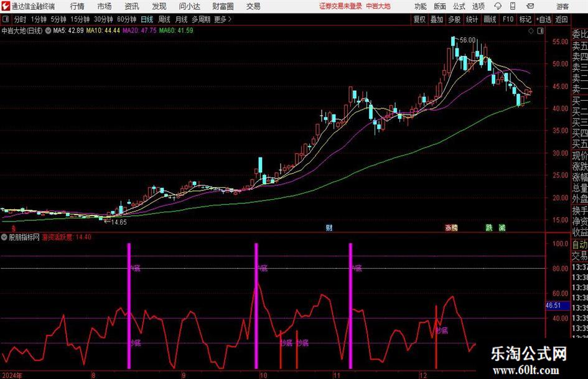
Task: Toggle the left panel icon beside 分时
Action: (x=6, y=19)
